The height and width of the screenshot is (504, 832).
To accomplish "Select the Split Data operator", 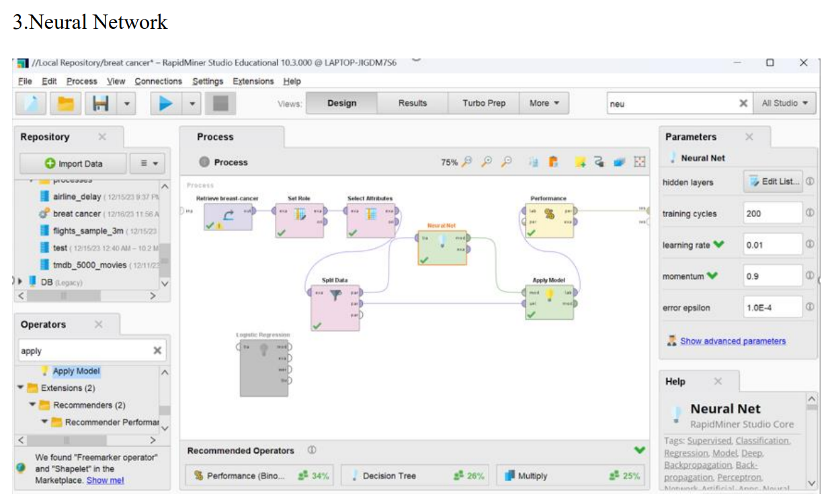I will (335, 304).
